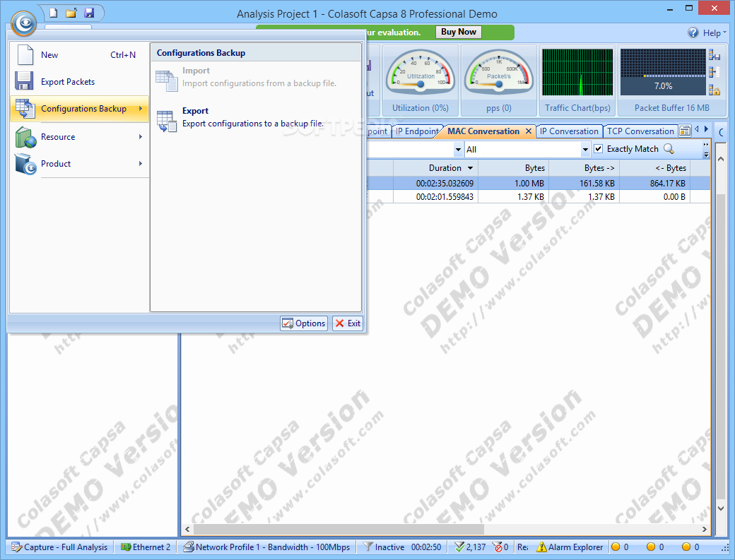Switch to the TCP Conversation tab
This screenshot has width=735, height=560.
[640, 131]
